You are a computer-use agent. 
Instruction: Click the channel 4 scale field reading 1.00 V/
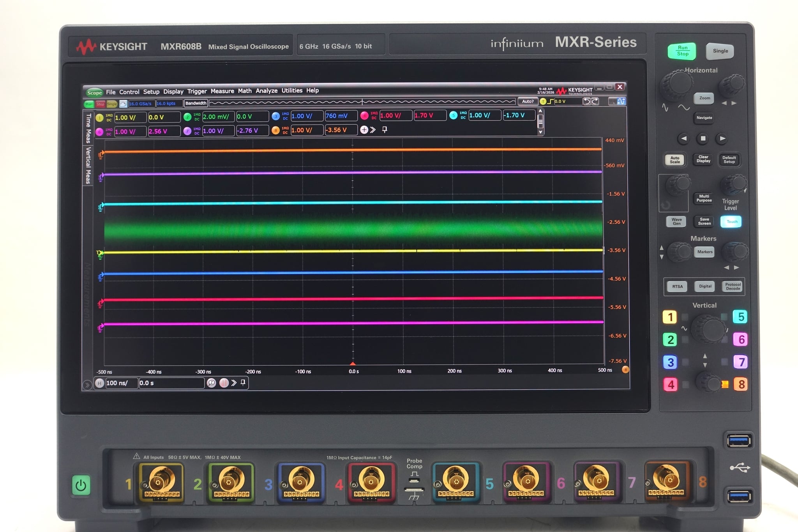[x=396, y=115]
